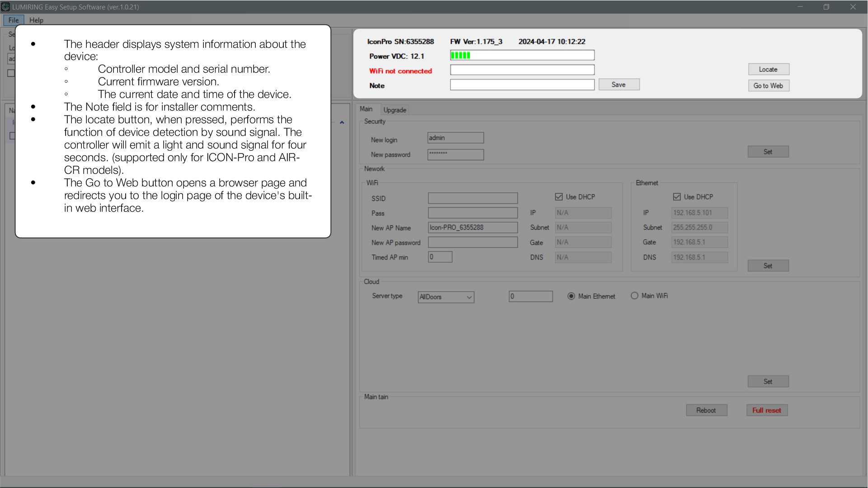Click the New AP password field
The width and height of the screenshot is (868, 488).
click(x=473, y=242)
